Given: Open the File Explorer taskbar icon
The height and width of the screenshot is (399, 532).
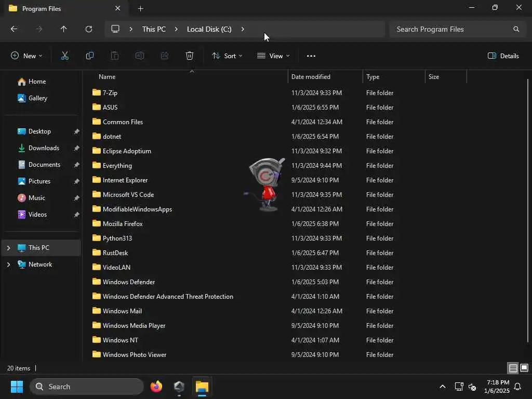Looking at the screenshot, I should click(x=202, y=387).
